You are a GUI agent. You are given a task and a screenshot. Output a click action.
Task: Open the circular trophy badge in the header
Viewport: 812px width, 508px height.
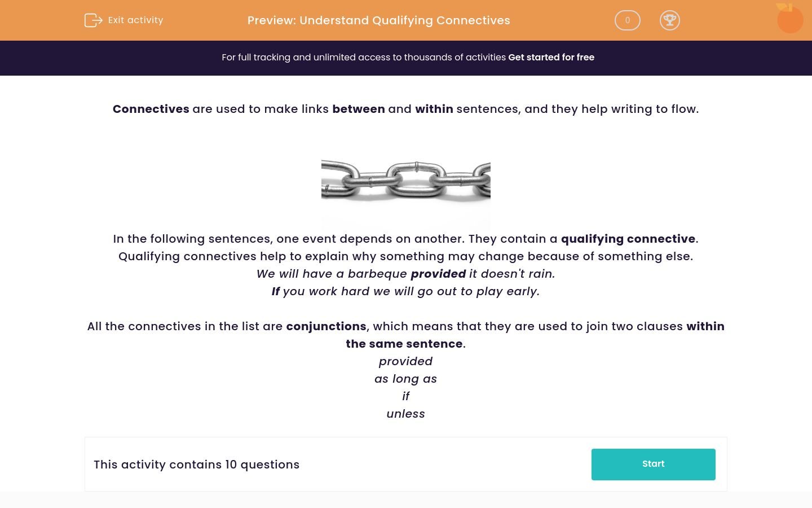[670, 20]
